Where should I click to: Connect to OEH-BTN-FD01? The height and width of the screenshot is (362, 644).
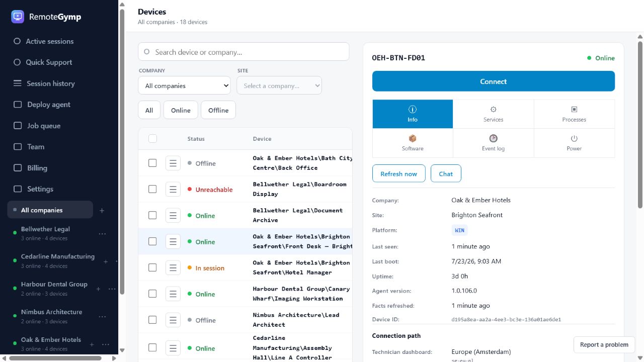tap(494, 81)
